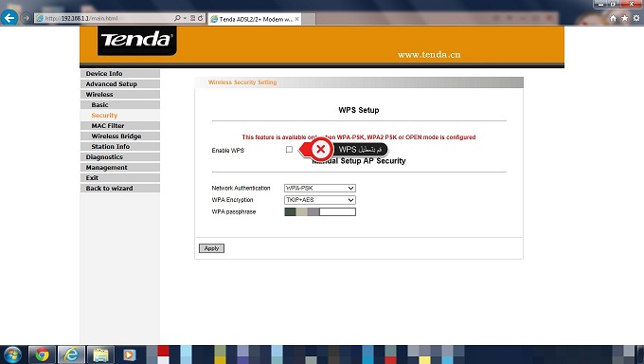Open the Wireless menu section

(120, 94)
